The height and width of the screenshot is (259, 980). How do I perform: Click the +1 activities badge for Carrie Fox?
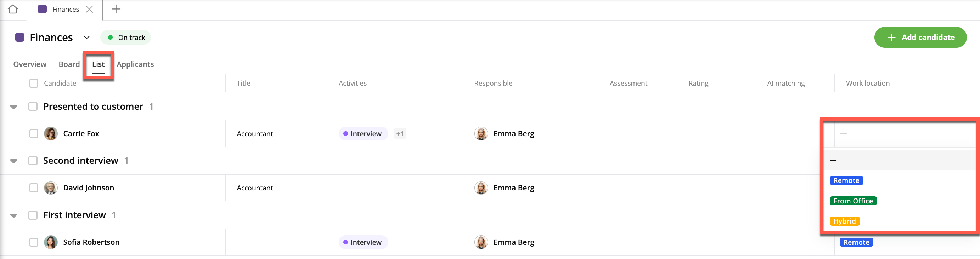tap(400, 134)
